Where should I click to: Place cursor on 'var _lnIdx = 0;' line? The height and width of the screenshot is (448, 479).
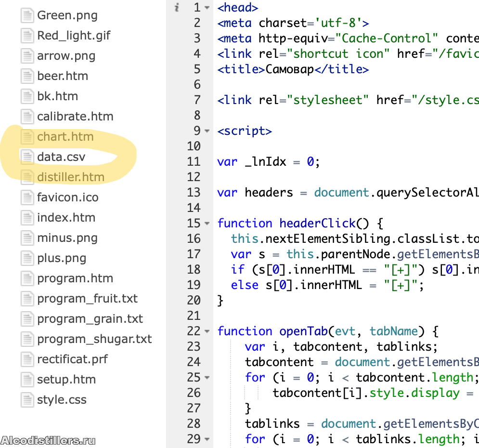[268, 162]
